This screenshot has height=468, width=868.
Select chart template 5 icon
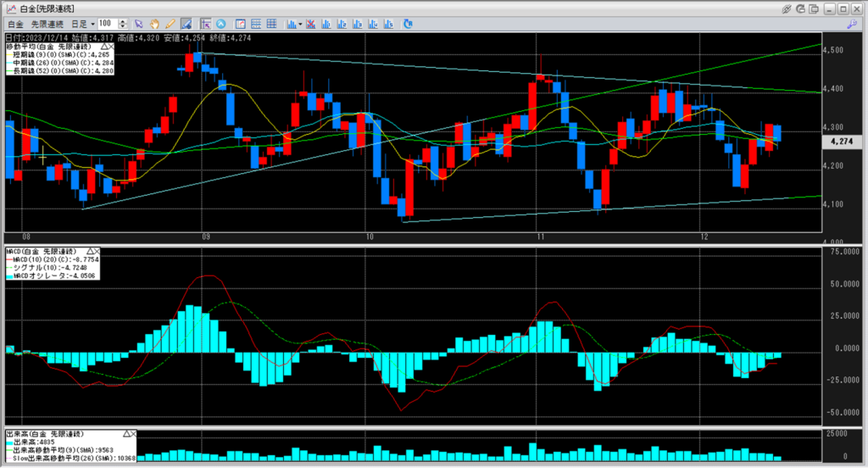[388, 24]
